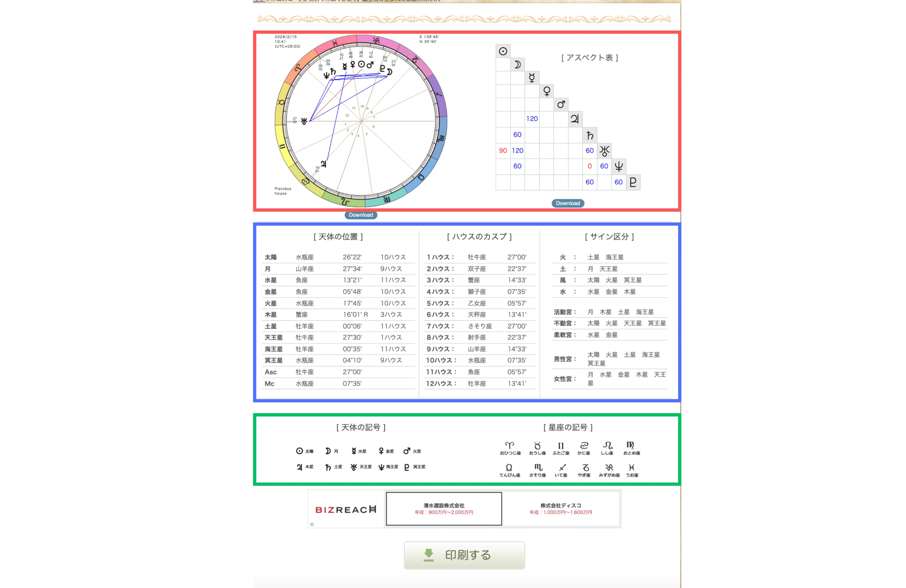The height and width of the screenshot is (588, 906).
Task: Click the red 0 aspect value
Action: coord(590,166)
